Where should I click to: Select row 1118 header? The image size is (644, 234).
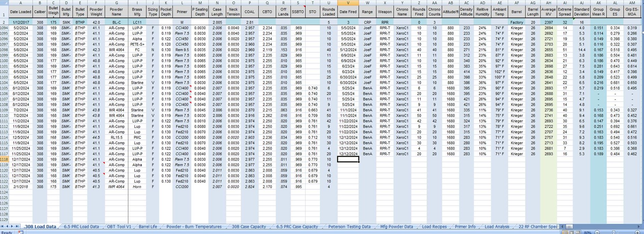(x=4, y=159)
